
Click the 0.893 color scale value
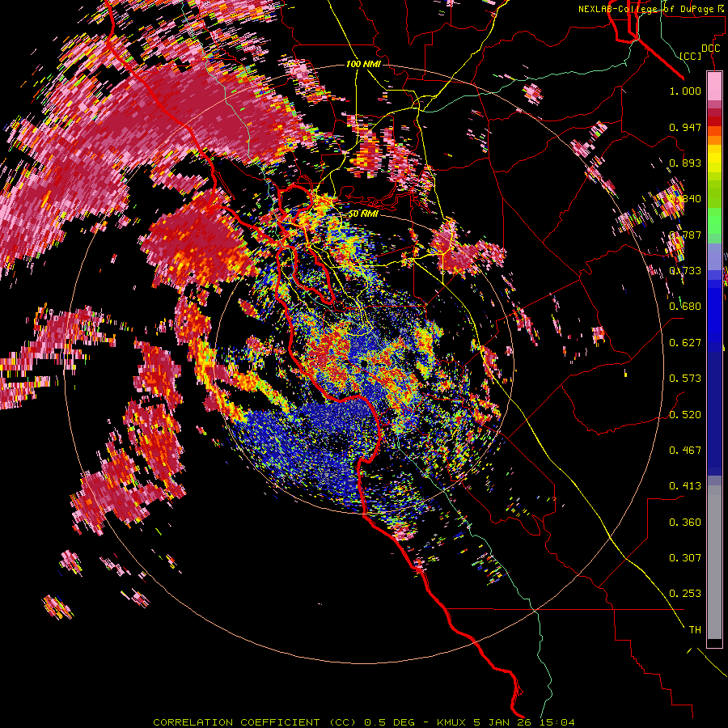(685, 163)
